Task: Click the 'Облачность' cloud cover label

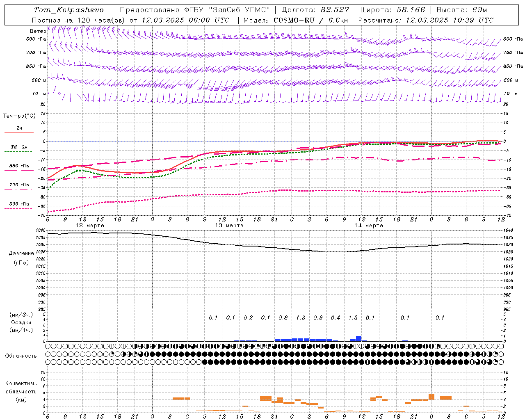Action: (21, 356)
